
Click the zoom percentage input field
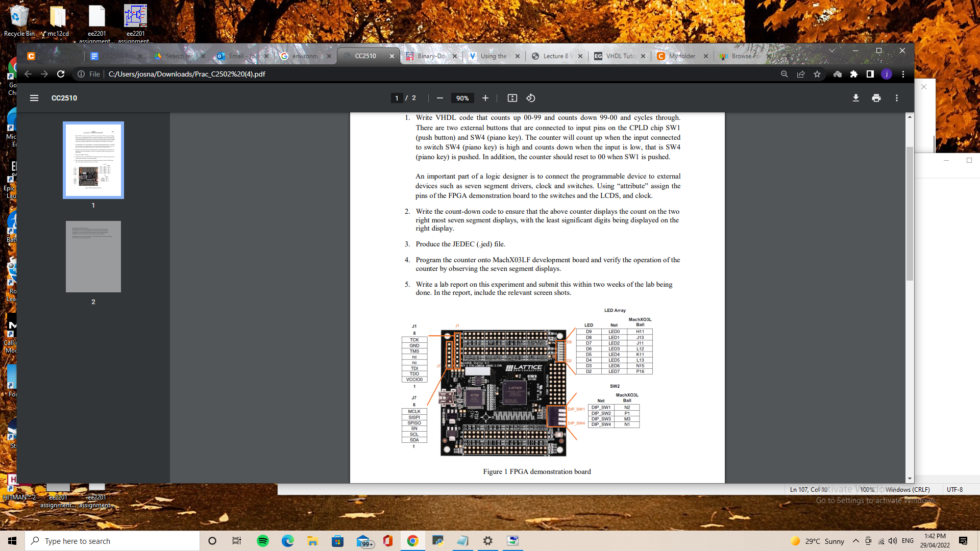click(462, 98)
